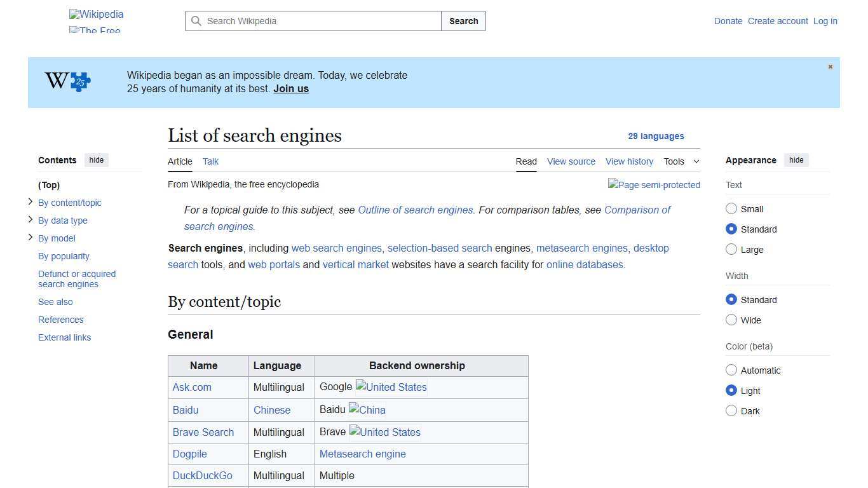
Task: Click the page semi-protected icon
Action: tap(654, 185)
